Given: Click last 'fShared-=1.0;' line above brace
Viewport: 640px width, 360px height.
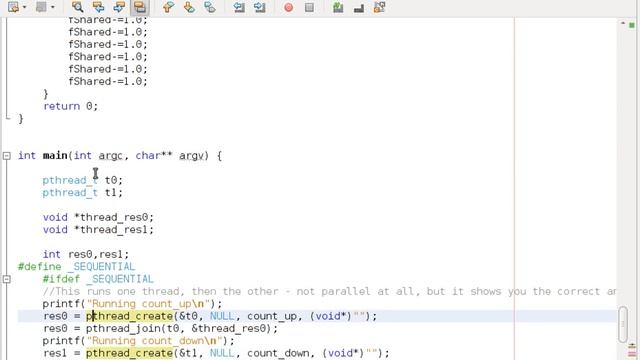Looking at the screenshot, I should pos(108,81).
